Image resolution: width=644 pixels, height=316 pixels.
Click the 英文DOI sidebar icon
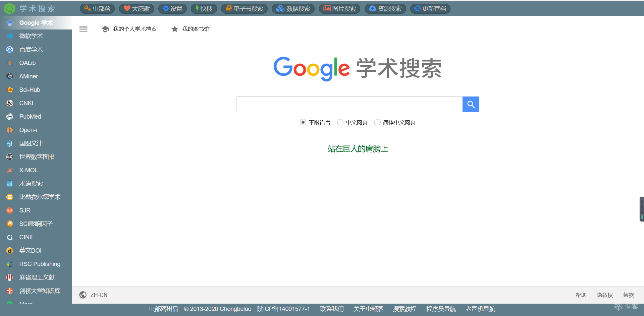point(10,251)
